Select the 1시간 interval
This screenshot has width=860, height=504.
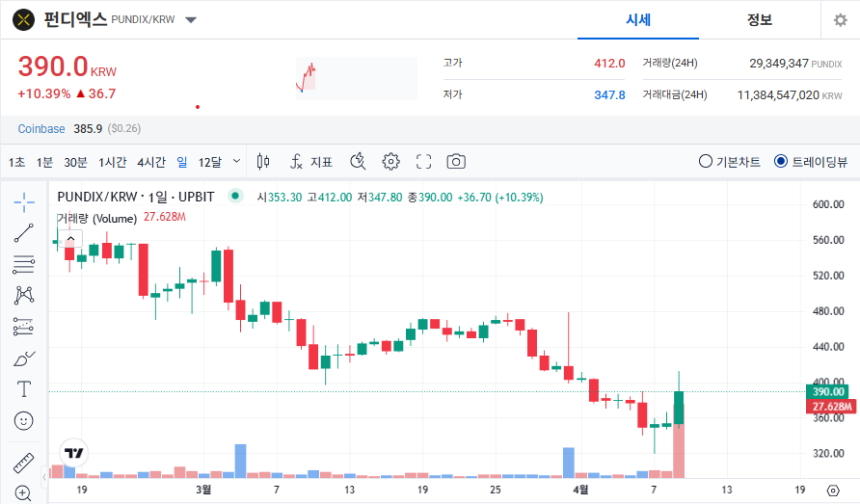point(113,162)
